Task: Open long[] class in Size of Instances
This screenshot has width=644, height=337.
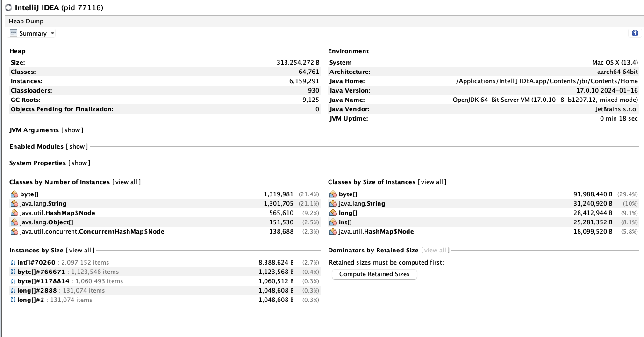Action: pos(348,213)
